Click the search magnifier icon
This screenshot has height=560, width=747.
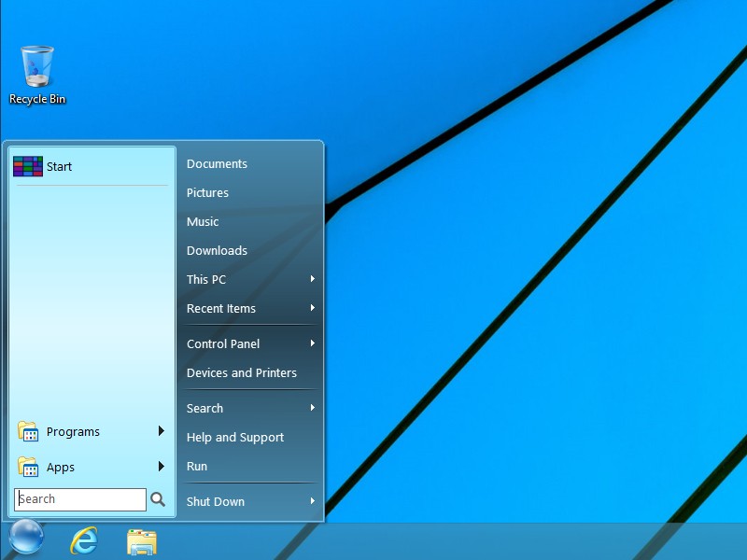click(159, 499)
